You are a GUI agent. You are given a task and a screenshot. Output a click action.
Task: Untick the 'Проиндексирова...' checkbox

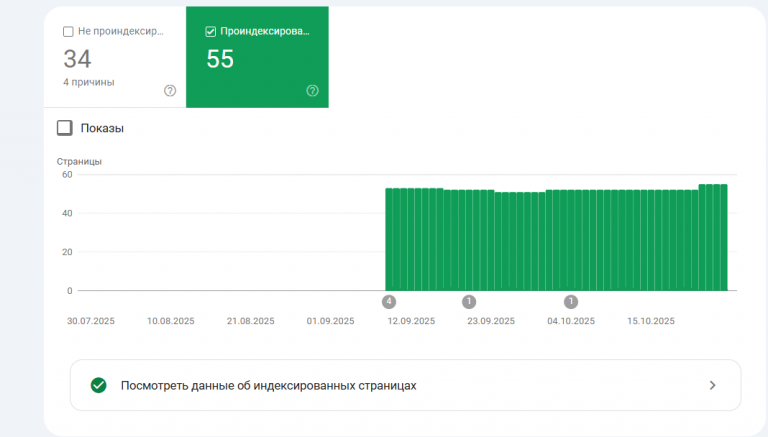click(x=211, y=32)
